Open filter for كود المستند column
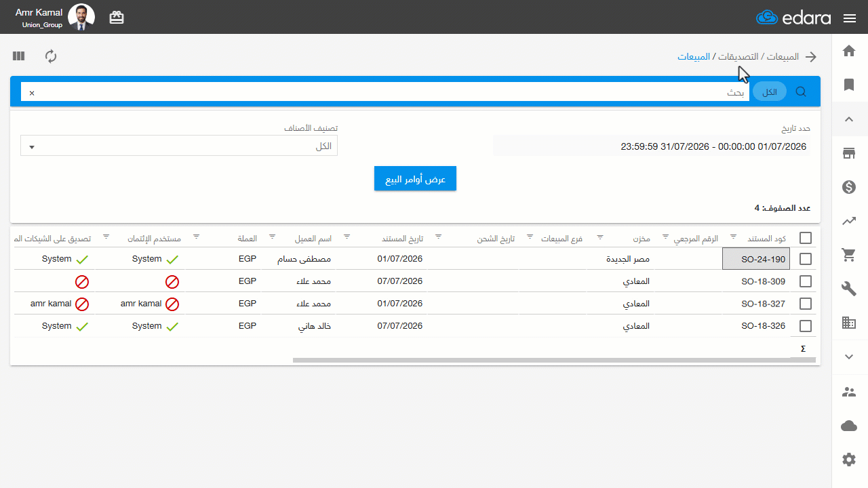The height and width of the screenshot is (488, 868). (x=733, y=237)
